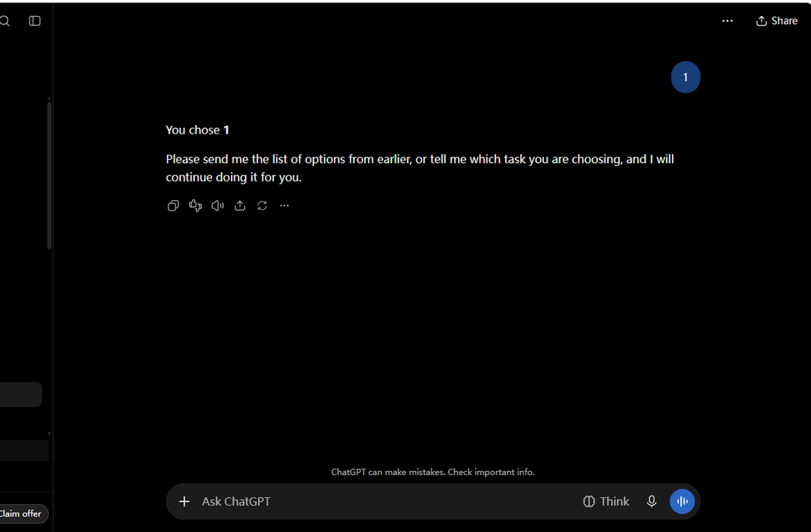Click the search icon in sidebar header
Image resolution: width=811 pixels, height=532 pixels.
click(x=5, y=21)
